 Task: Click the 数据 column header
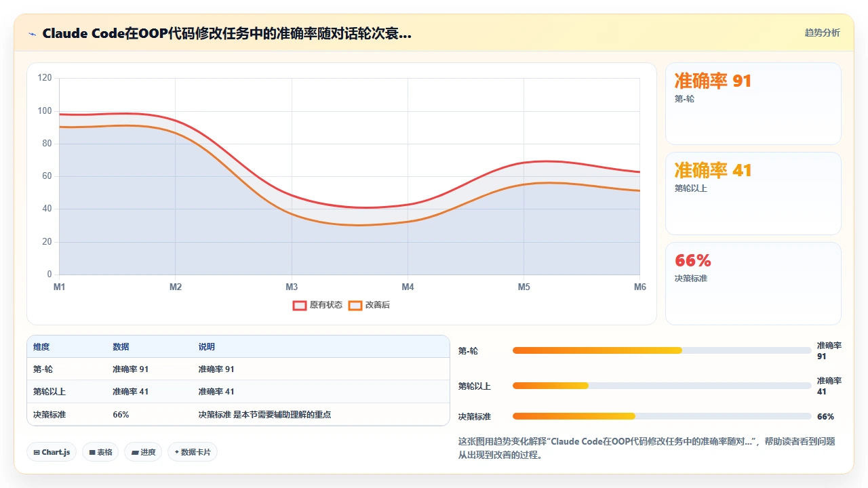[121, 347]
